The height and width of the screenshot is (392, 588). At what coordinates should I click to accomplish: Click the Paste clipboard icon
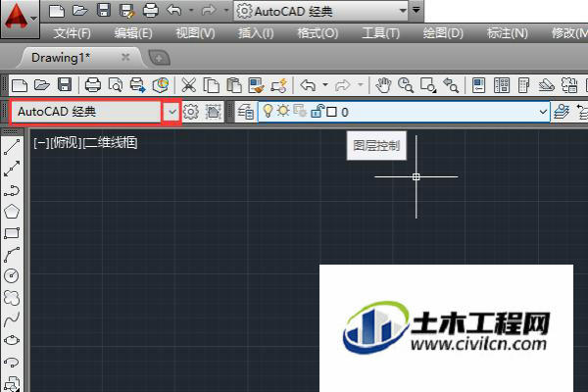coord(234,85)
